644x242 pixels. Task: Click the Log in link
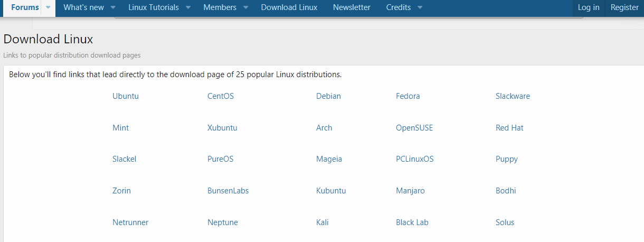pyautogui.click(x=589, y=7)
